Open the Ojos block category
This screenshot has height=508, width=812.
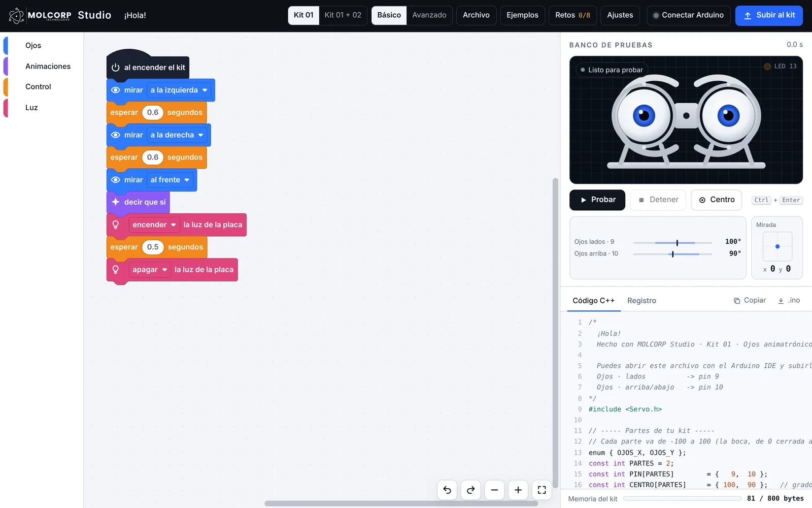click(x=43, y=46)
